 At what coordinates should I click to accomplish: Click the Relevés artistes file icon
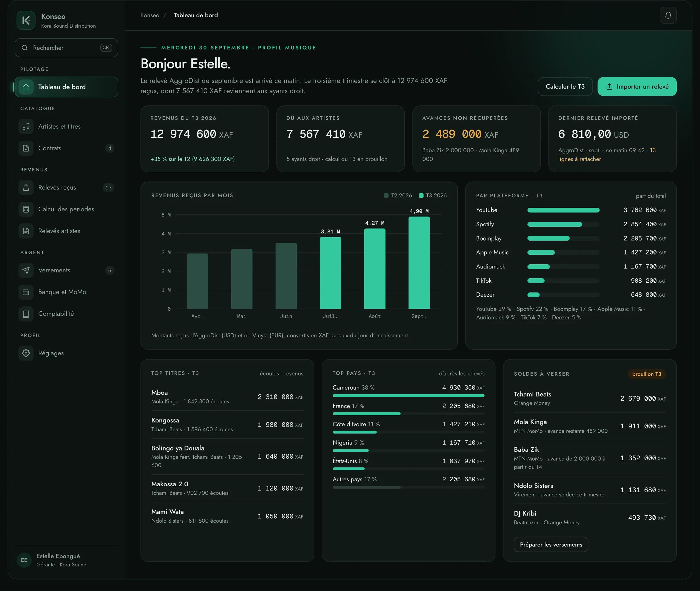coord(26,231)
